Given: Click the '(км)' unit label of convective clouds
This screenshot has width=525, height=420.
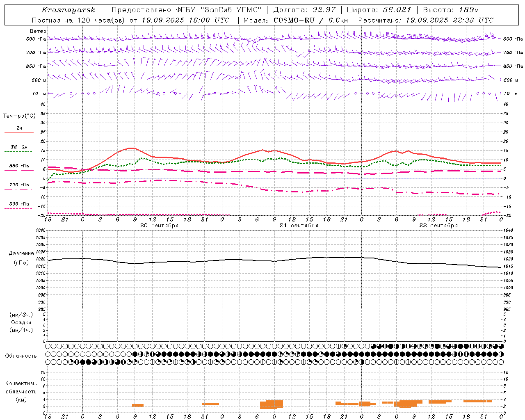Looking at the screenshot, I should click(x=21, y=399).
